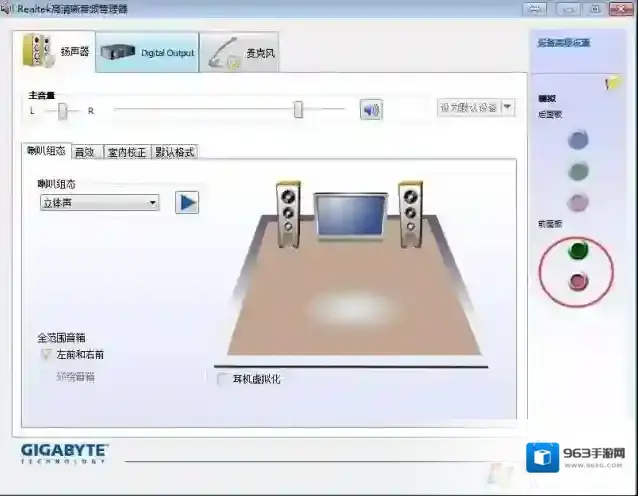Switch to the 麦克风 tab
The width and height of the screenshot is (638, 496).
(x=240, y=52)
